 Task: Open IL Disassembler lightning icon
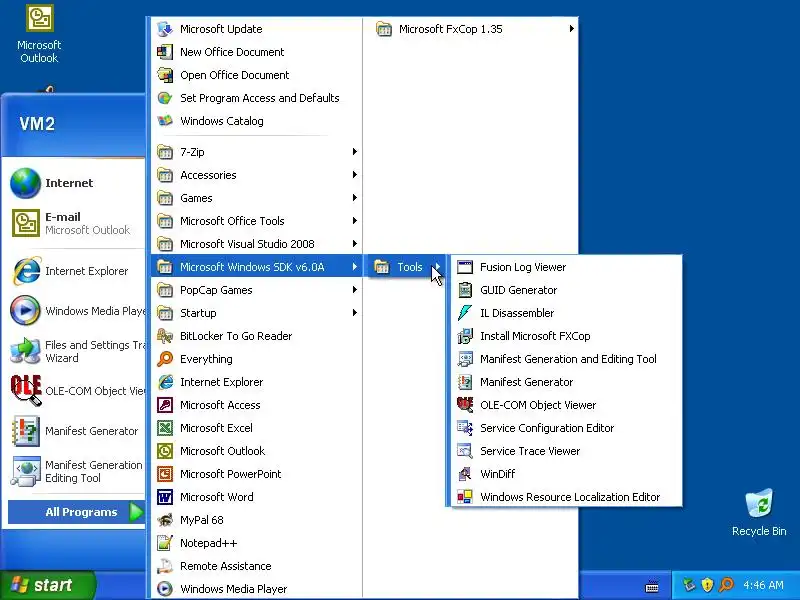point(465,313)
